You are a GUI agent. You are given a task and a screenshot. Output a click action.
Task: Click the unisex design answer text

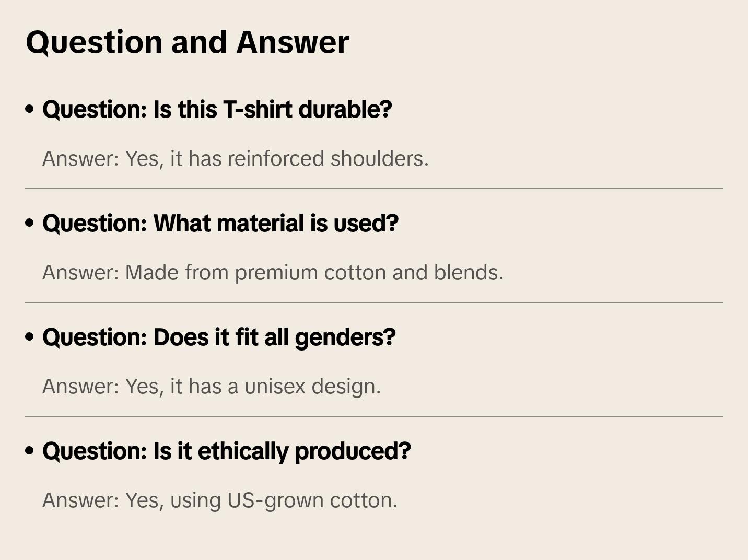point(211,387)
